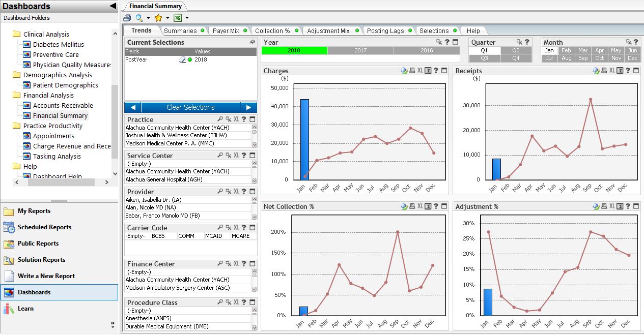Open the dropdown arrow next to Excel icon
Image resolution: width=644 pixels, height=335 pixels.
[187, 18]
